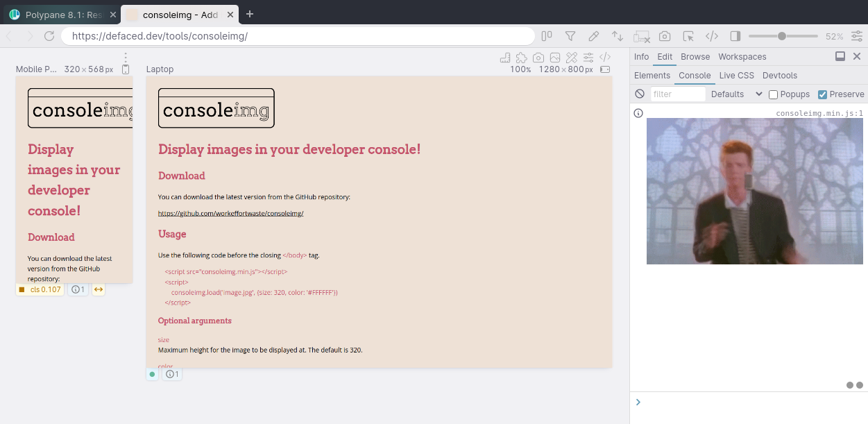Click the image icon on the Laptop pane
This screenshot has width=868, height=424.
coord(555,58)
